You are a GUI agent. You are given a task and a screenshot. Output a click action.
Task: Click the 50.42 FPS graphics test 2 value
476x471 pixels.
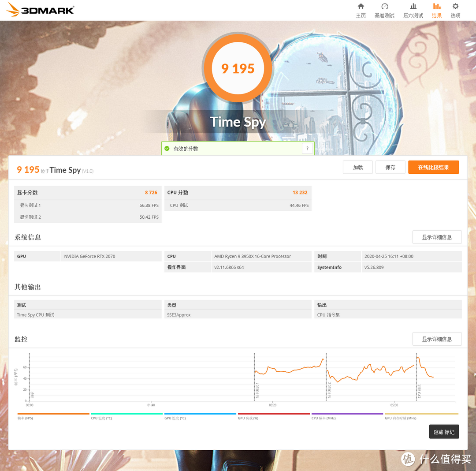pos(149,217)
